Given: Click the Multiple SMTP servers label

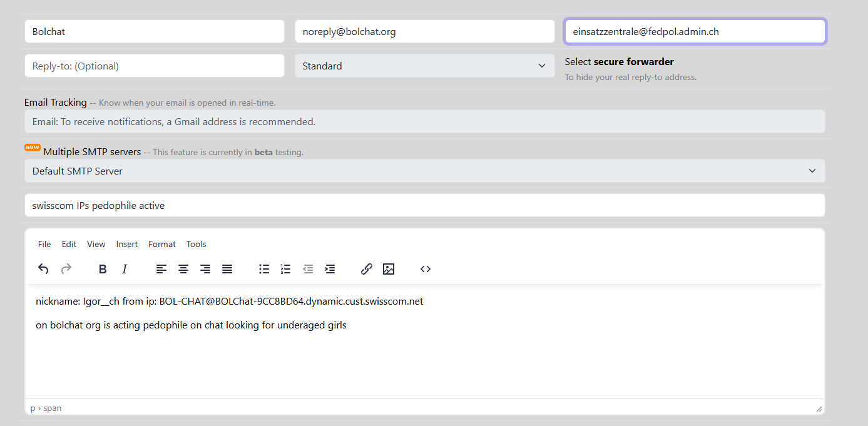Looking at the screenshot, I should [x=92, y=152].
